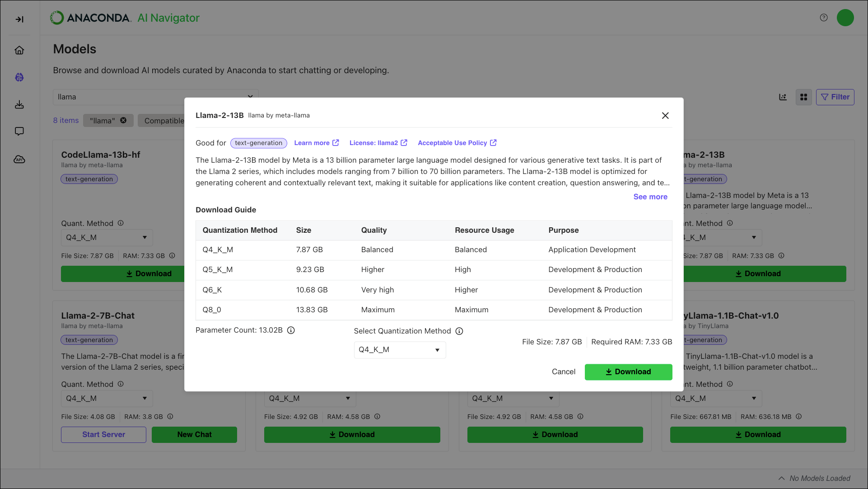Screen dimensions: 868x489
Task: Click the No Models Loaded status text
Action: pyautogui.click(x=819, y=478)
